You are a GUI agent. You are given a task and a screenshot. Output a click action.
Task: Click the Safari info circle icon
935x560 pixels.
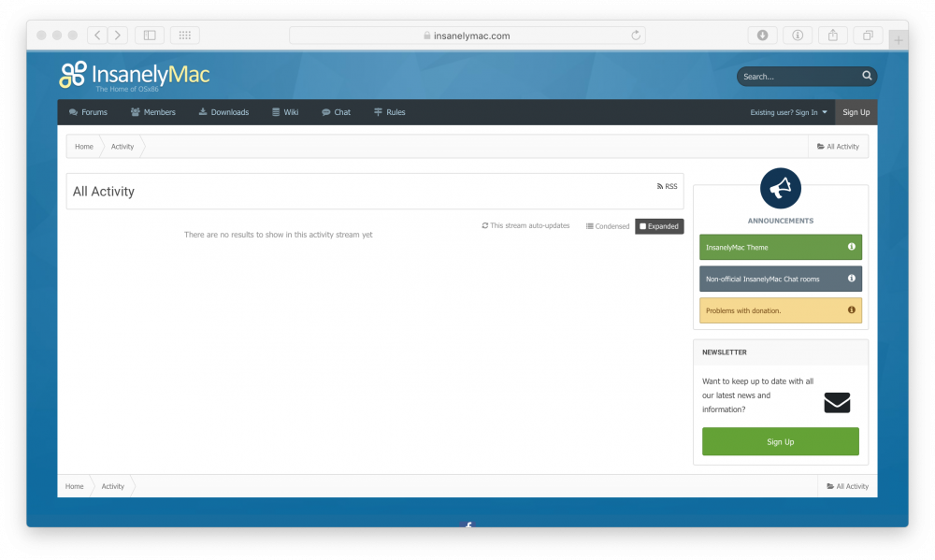[798, 36]
